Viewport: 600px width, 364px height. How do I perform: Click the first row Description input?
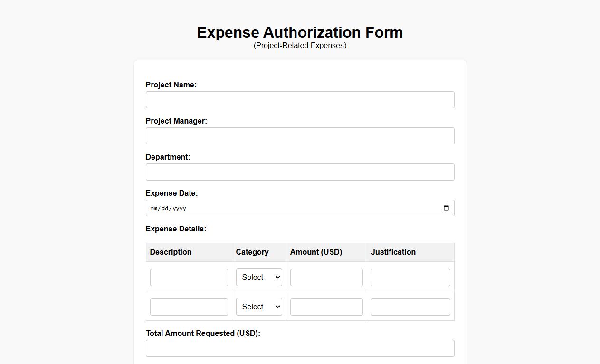click(x=189, y=277)
